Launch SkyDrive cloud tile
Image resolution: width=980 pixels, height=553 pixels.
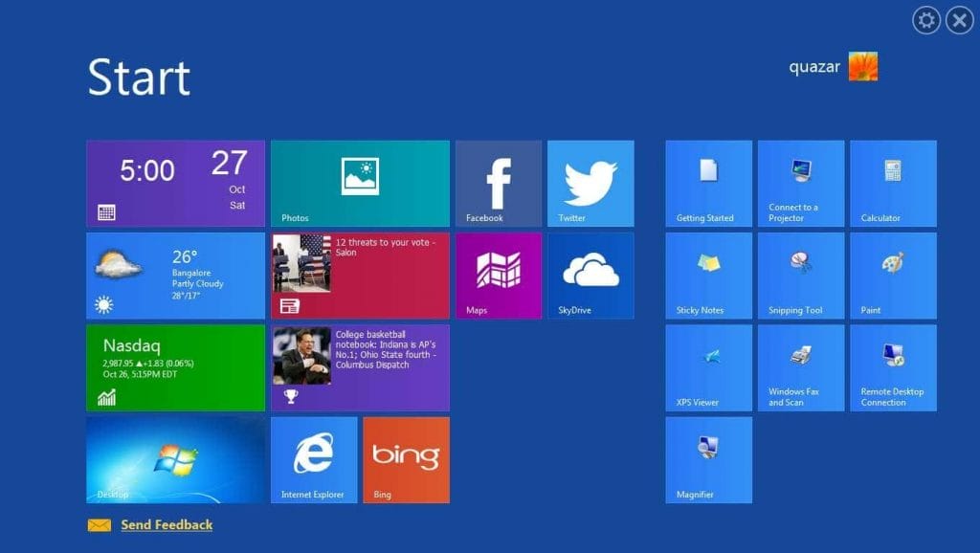click(x=590, y=276)
